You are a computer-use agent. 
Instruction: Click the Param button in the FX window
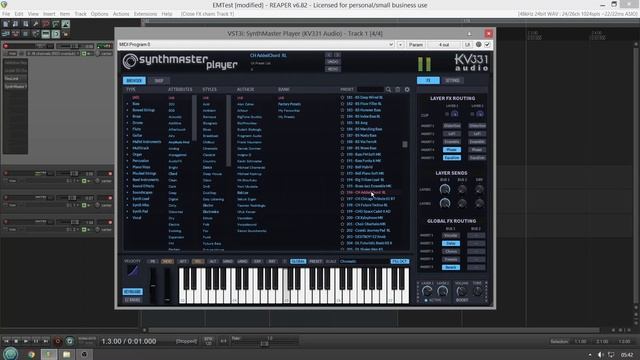pos(416,44)
